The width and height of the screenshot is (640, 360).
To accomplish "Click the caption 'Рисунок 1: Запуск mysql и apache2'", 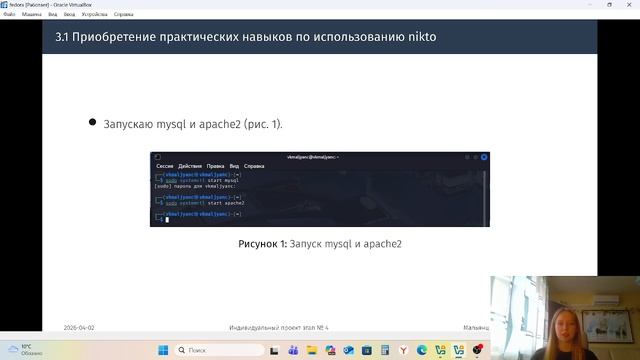I will (x=320, y=244).
